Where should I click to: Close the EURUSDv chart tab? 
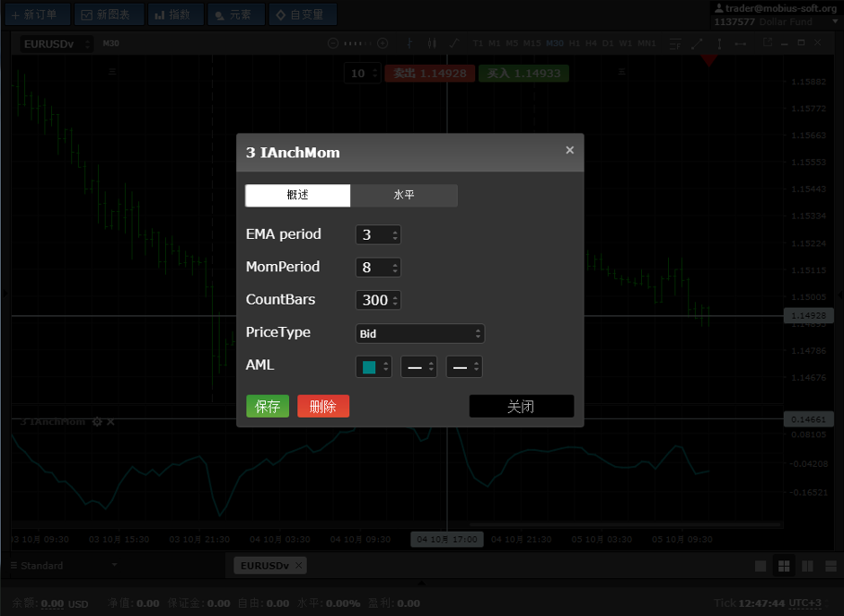299,565
